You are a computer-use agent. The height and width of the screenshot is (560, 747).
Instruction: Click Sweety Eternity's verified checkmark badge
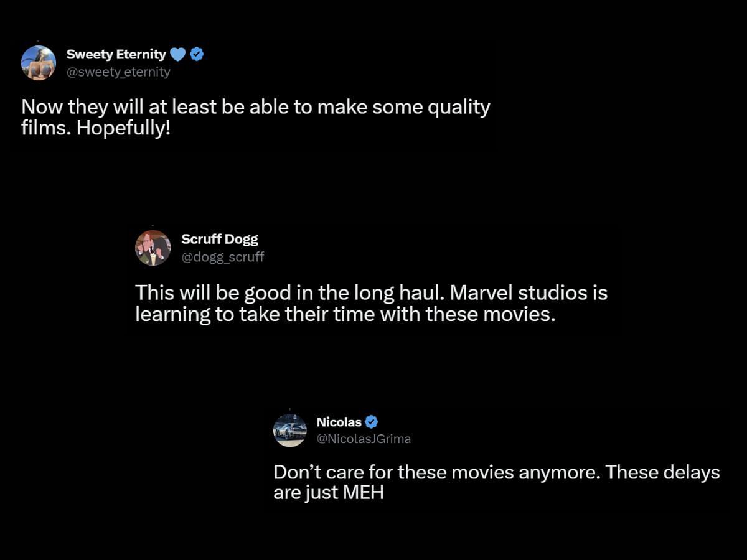click(197, 55)
